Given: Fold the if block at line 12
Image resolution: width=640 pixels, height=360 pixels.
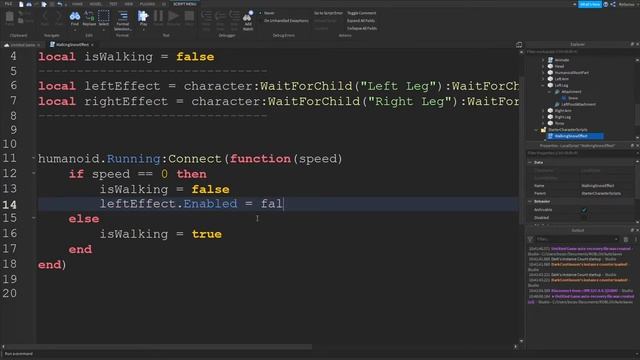Looking at the screenshot, I should point(33,173).
